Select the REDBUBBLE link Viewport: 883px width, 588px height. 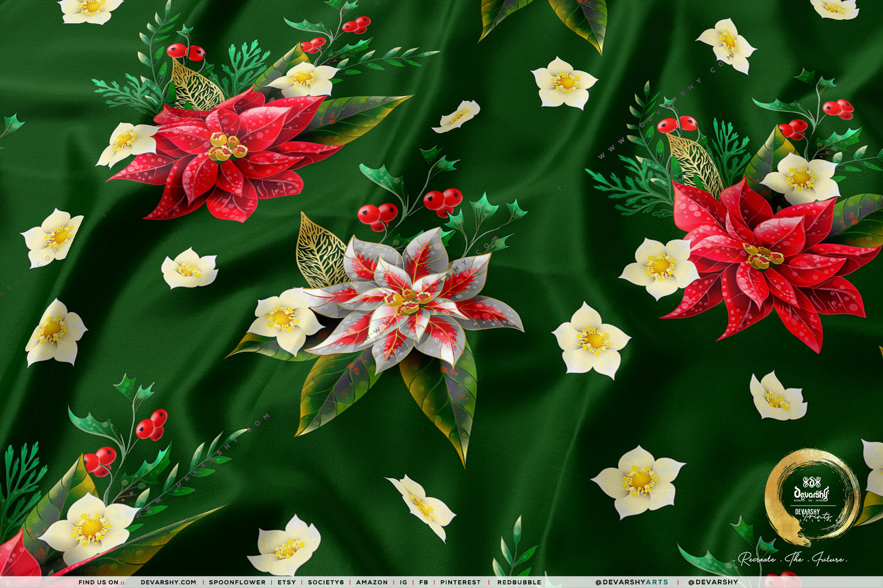pos(519,582)
